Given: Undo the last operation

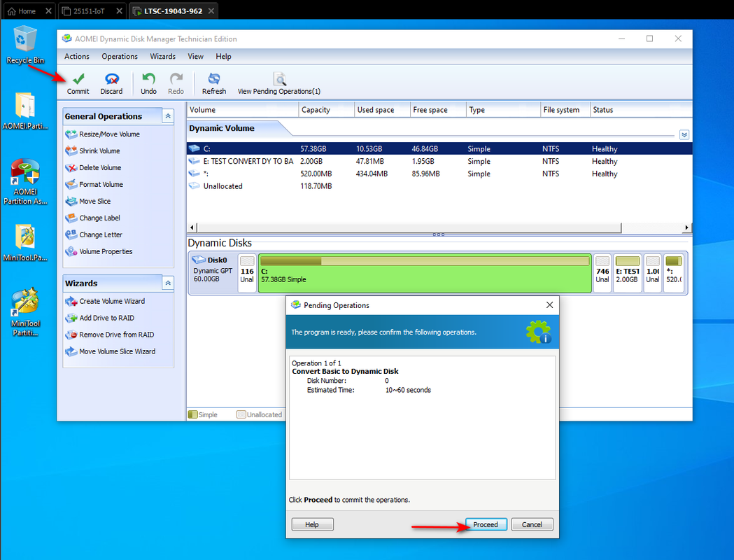Looking at the screenshot, I should click(x=148, y=84).
